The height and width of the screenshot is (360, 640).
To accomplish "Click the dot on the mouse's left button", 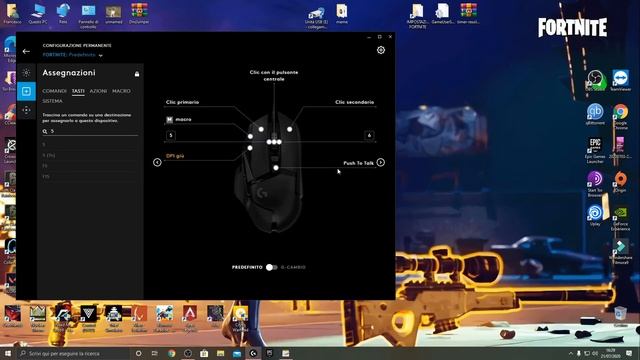I will pyautogui.click(x=261, y=129).
